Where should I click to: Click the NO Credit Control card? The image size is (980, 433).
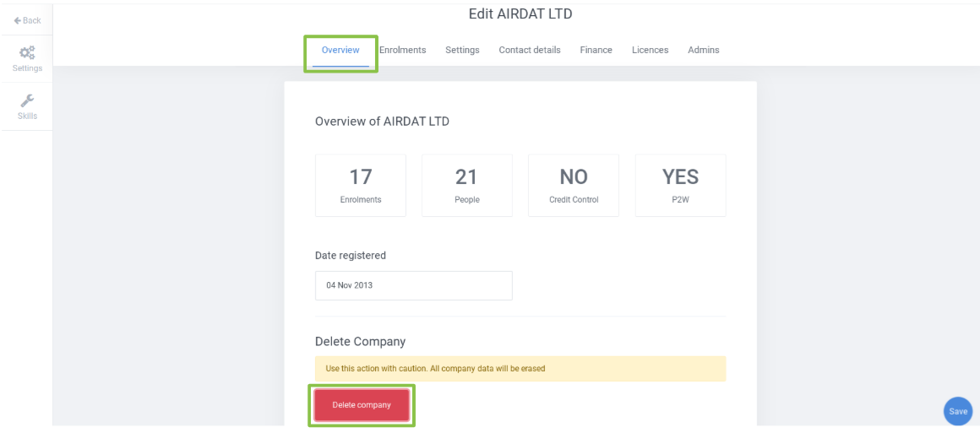coord(574,186)
